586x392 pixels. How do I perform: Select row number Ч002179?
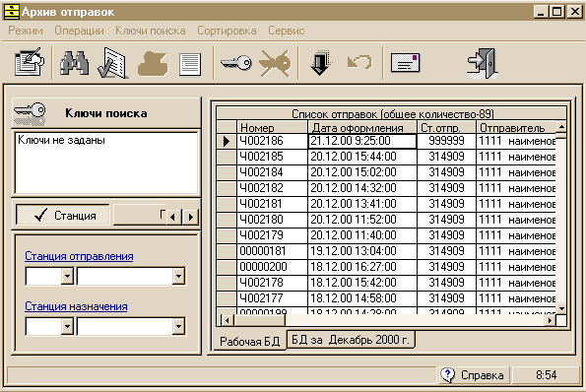[272, 235]
